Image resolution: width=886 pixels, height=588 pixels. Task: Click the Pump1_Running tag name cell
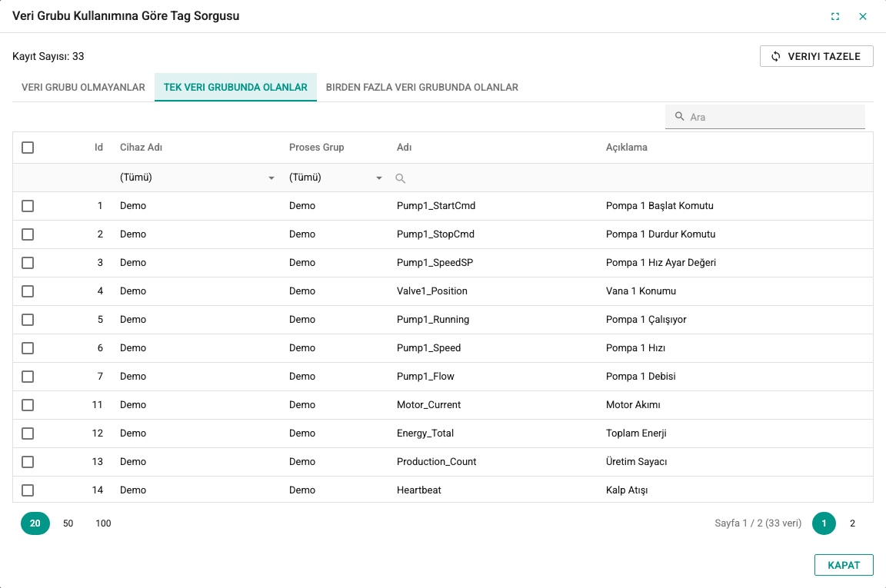pyautogui.click(x=433, y=320)
